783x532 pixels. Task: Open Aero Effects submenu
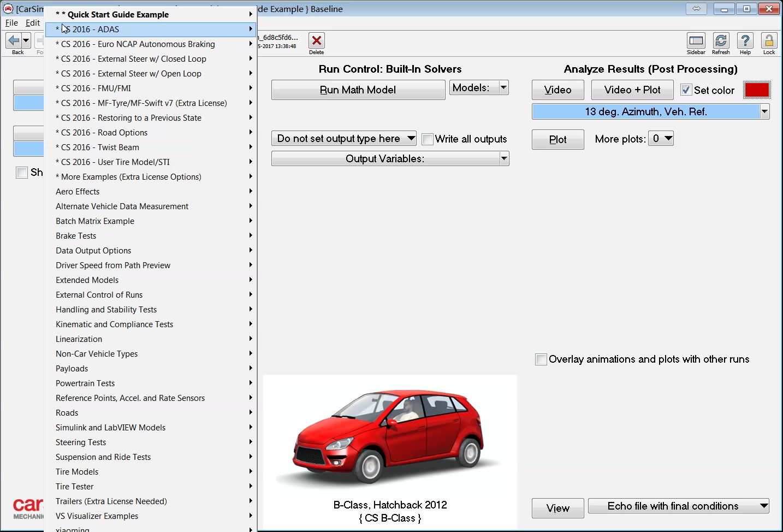point(151,192)
